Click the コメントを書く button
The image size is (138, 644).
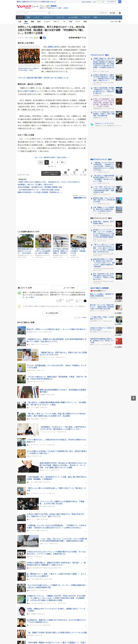click(x=69, y=288)
